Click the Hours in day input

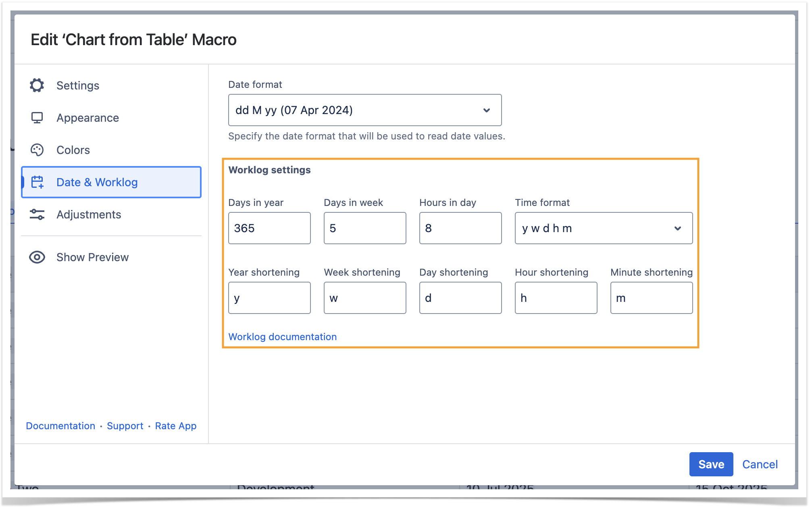460,228
